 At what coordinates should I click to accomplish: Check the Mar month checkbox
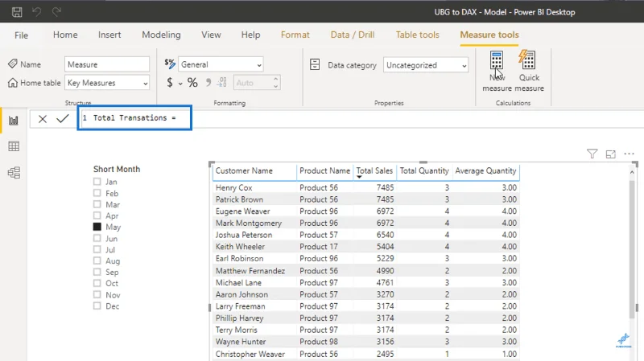[97, 204]
